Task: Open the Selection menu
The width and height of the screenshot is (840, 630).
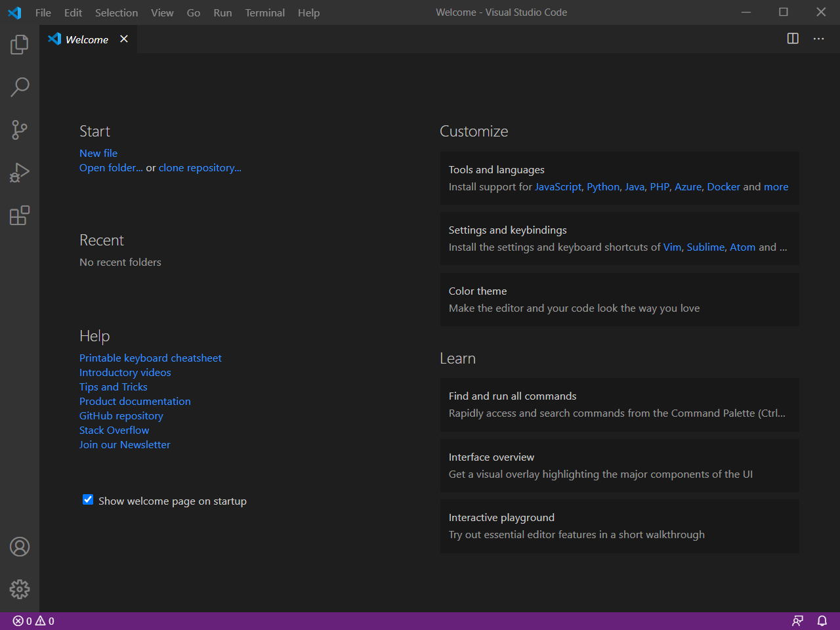Action: [x=116, y=12]
